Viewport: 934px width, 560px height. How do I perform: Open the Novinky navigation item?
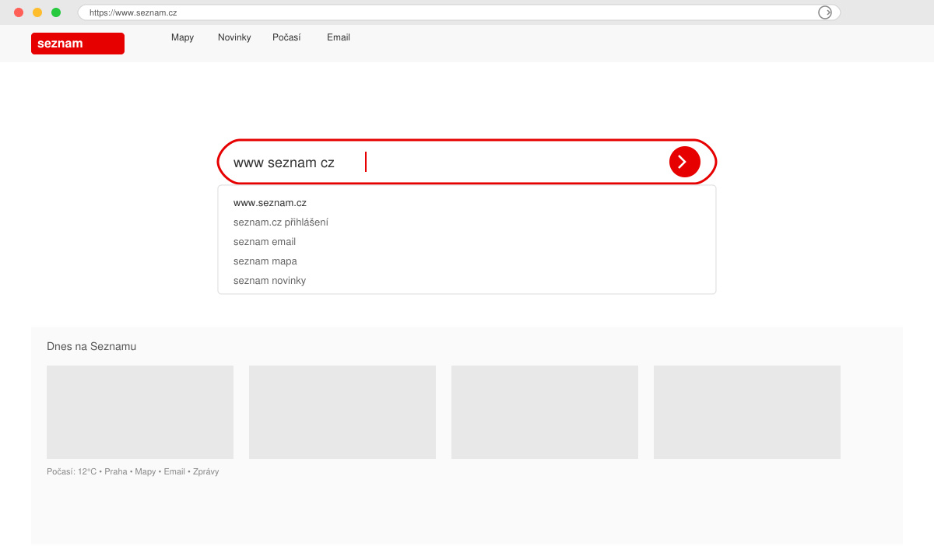coord(234,37)
